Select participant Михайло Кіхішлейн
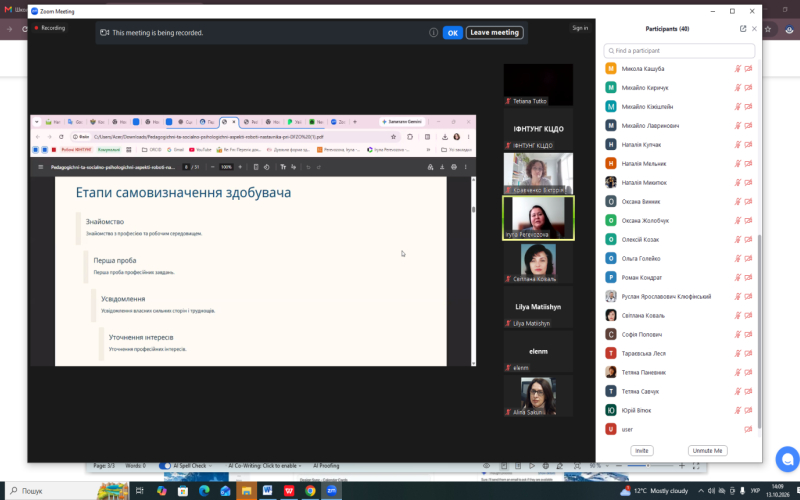Viewport: 800px width, 500px height. point(679,107)
